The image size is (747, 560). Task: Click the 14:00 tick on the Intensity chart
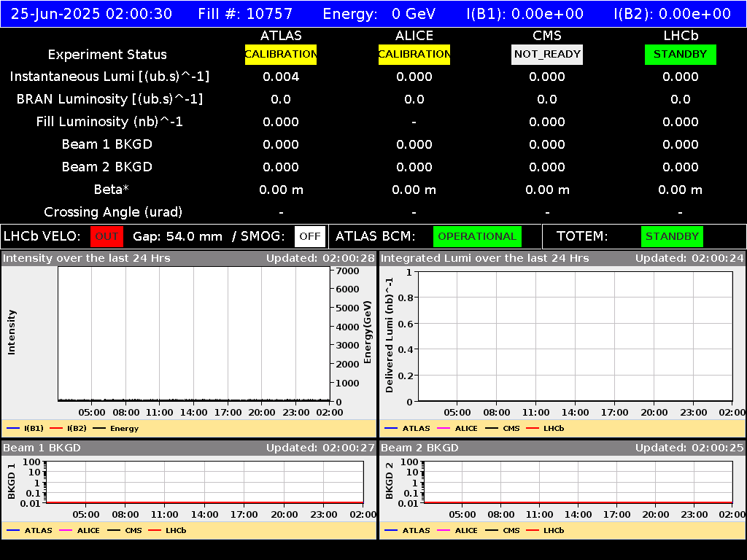pyautogui.click(x=194, y=413)
